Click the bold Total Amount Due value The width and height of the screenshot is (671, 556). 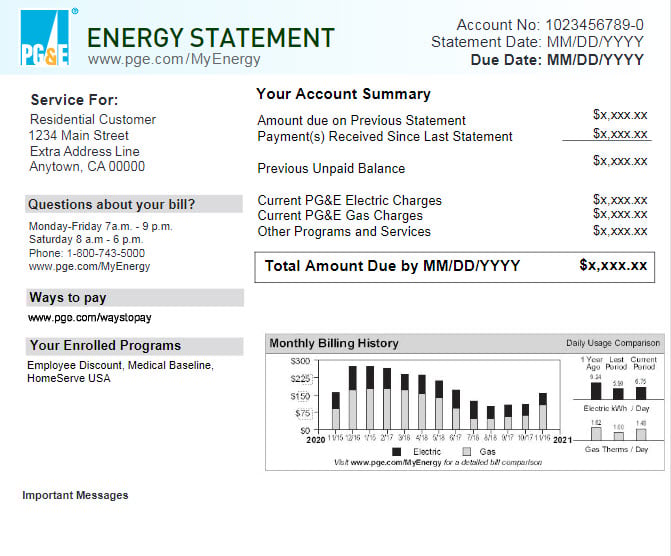click(x=613, y=265)
